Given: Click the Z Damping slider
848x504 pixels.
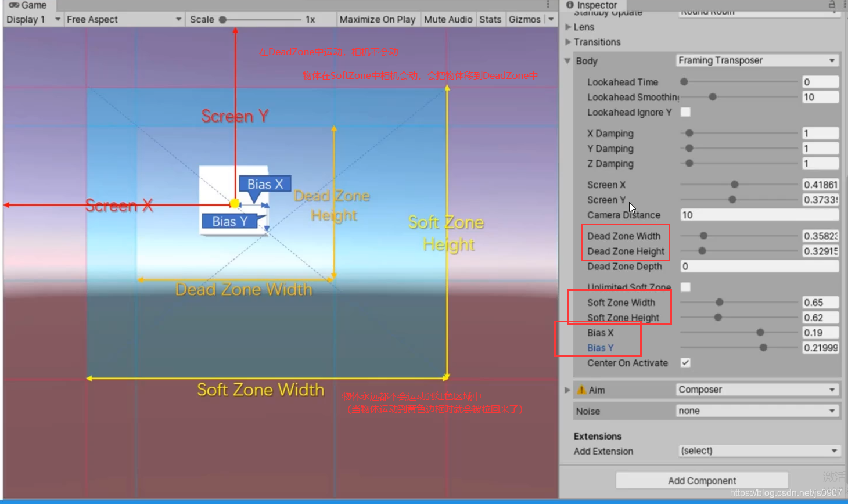Looking at the screenshot, I should pos(740,163).
